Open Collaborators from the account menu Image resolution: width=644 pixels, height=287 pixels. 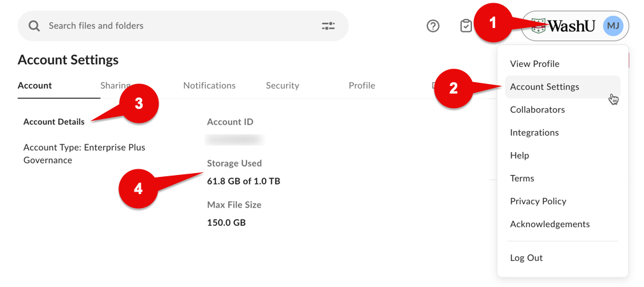click(x=537, y=109)
